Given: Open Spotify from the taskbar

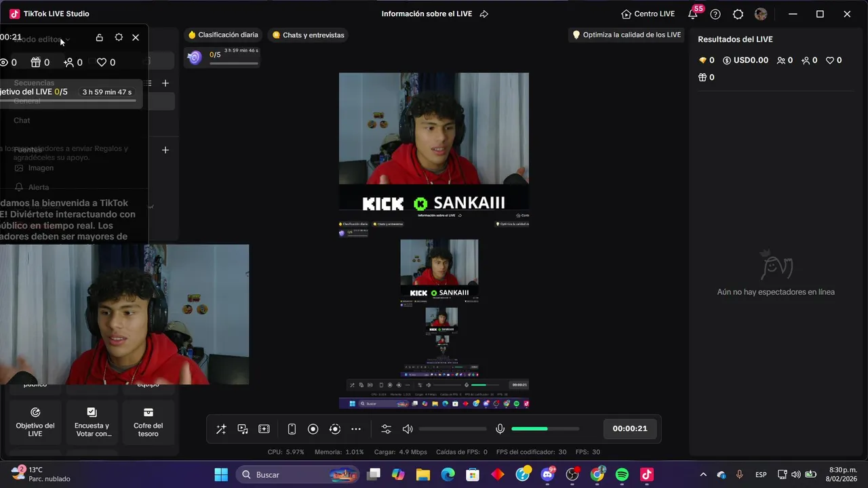Looking at the screenshot, I should pos(622,474).
